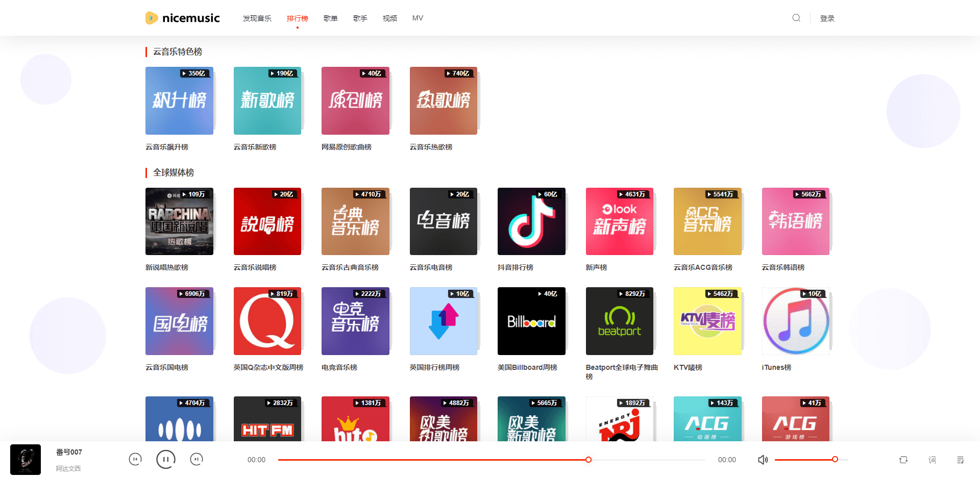Click the playback progress bar handle
The image size is (980, 478).
point(588,460)
